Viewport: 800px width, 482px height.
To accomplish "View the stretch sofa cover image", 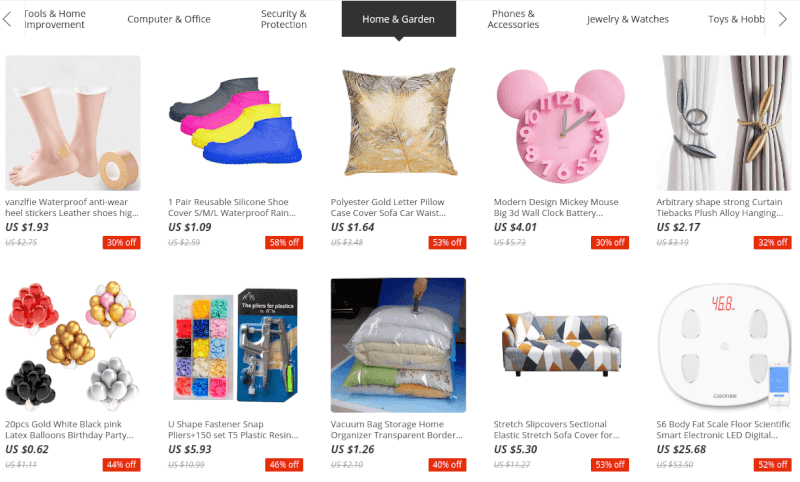I will pyautogui.click(x=561, y=345).
